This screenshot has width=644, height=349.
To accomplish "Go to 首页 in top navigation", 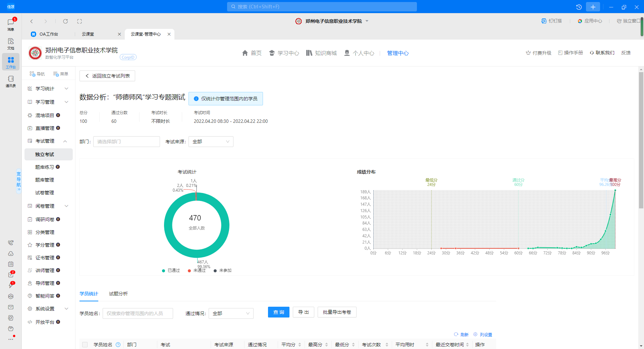I will [x=252, y=53].
